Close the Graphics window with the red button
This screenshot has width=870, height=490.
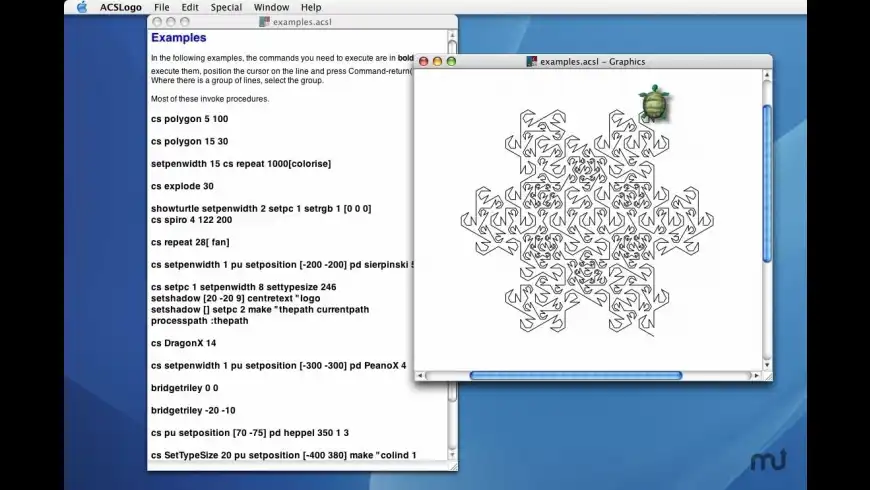click(424, 62)
